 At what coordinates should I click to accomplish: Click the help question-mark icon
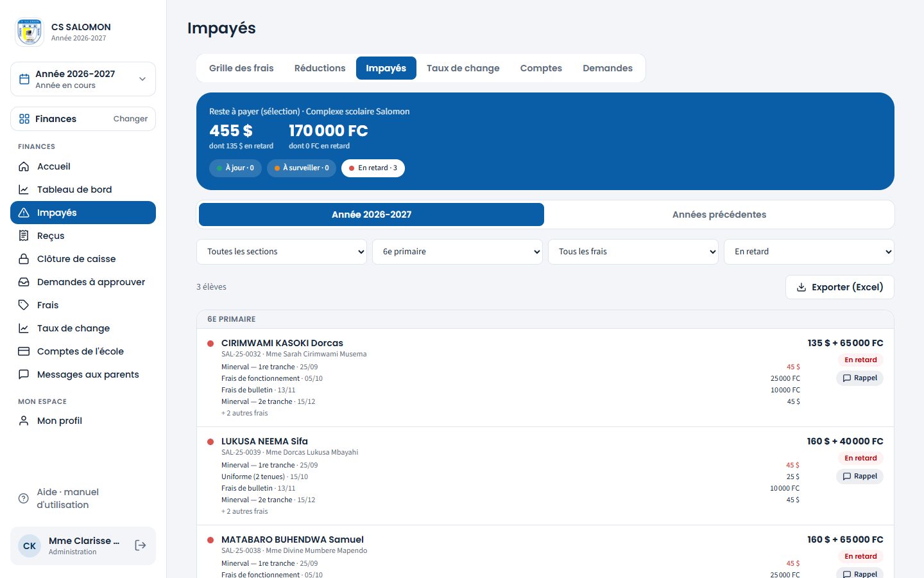(x=24, y=498)
